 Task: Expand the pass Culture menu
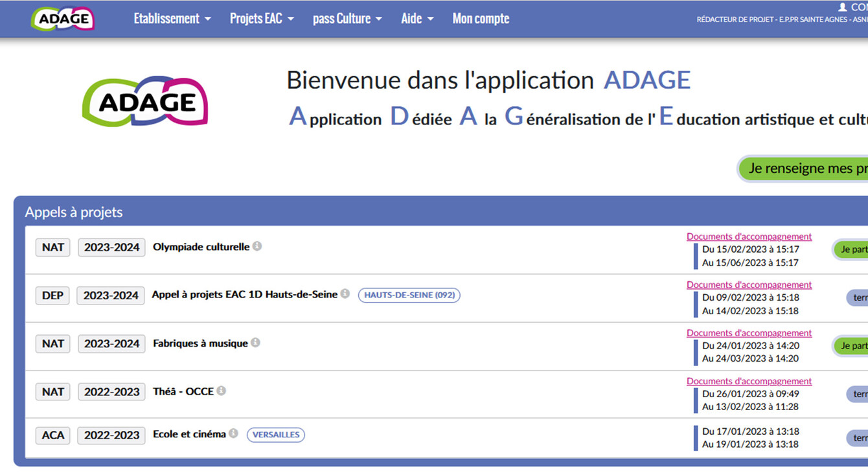point(347,19)
